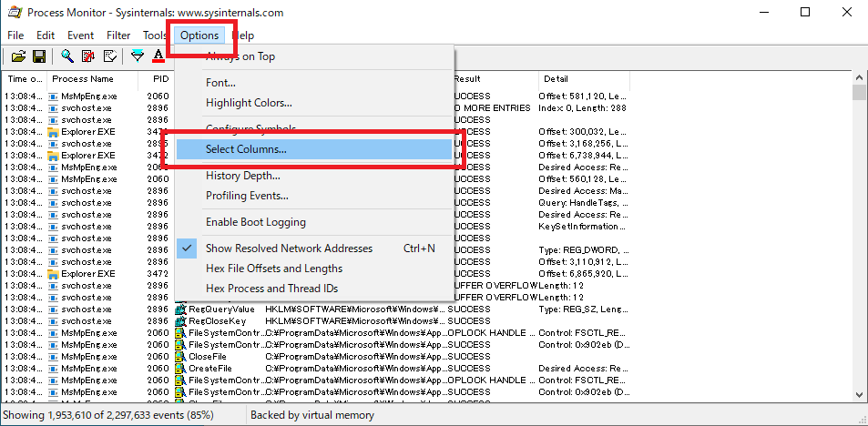868x426 pixels.
Task: Click svchost.exe process icon in RegCloseKey row
Action: [53, 321]
